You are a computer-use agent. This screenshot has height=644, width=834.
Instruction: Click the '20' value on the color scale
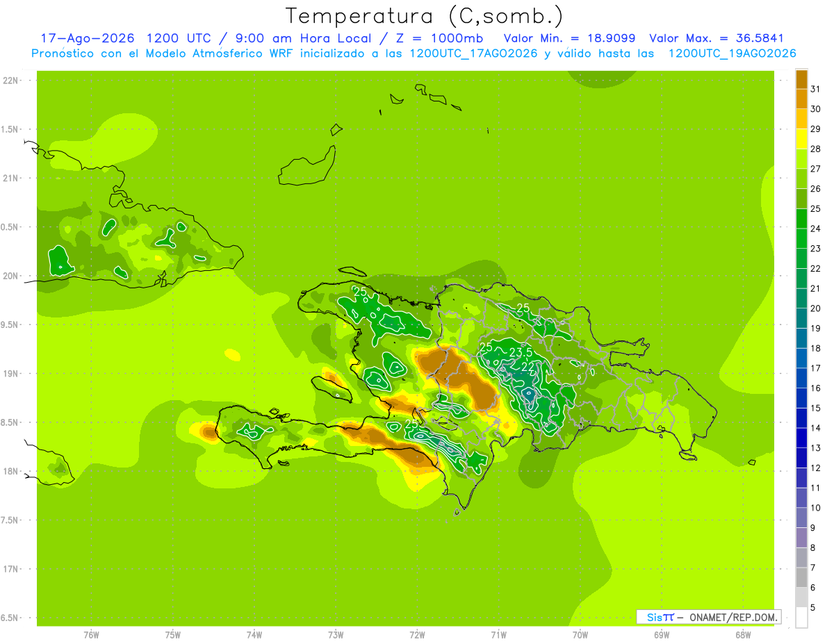coord(815,308)
